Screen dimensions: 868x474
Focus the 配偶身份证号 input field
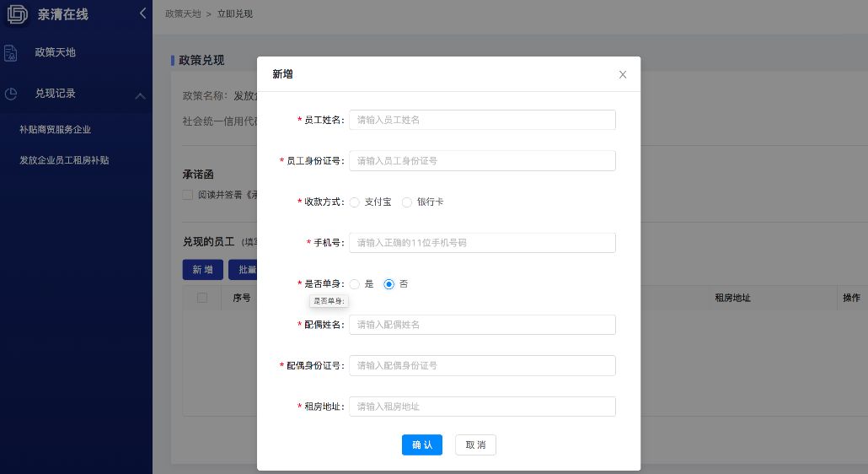click(x=482, y=365)
